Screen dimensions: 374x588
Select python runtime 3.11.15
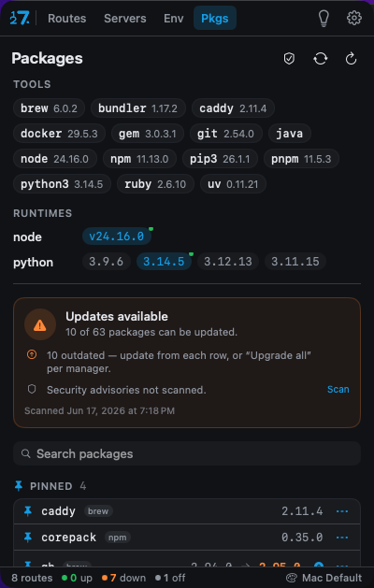[295, 262]
